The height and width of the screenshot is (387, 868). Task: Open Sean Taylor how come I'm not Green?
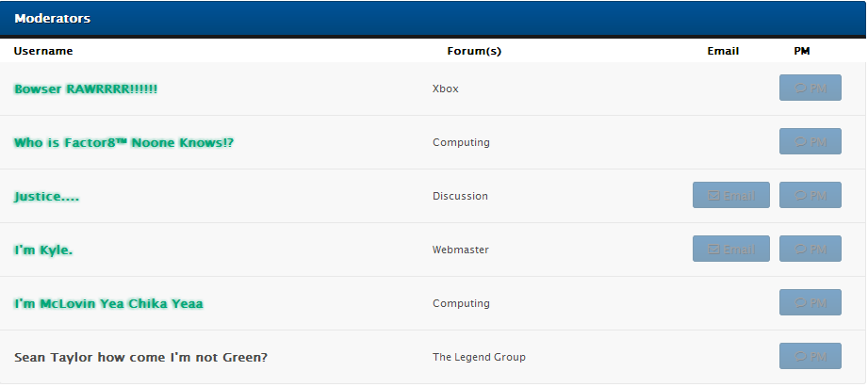[140, 357]
